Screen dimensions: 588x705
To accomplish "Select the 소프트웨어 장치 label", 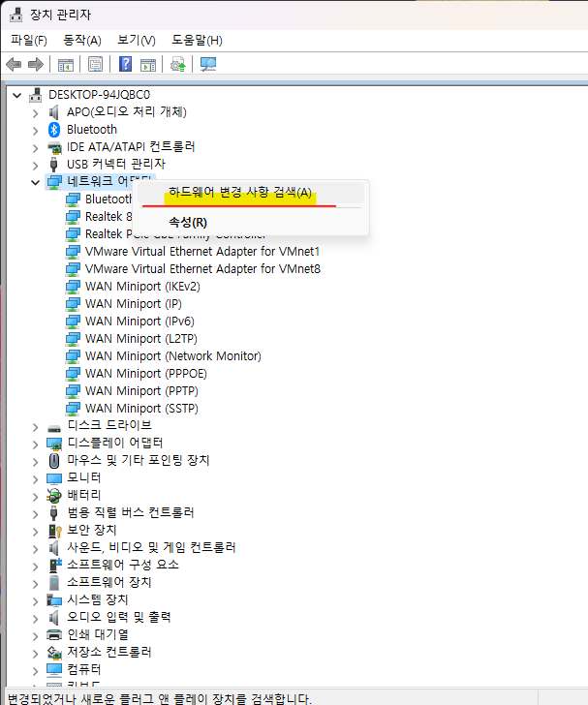I will (x=109, y=583).
